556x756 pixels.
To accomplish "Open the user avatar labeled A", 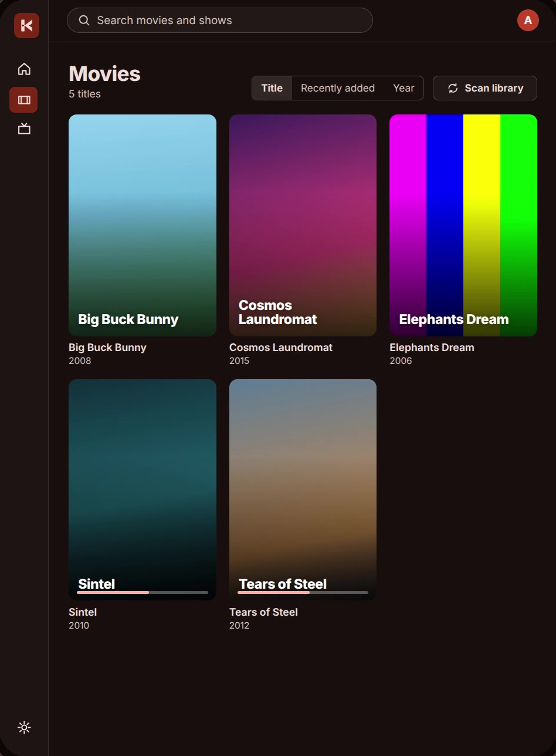I will [x=528, y=20].
